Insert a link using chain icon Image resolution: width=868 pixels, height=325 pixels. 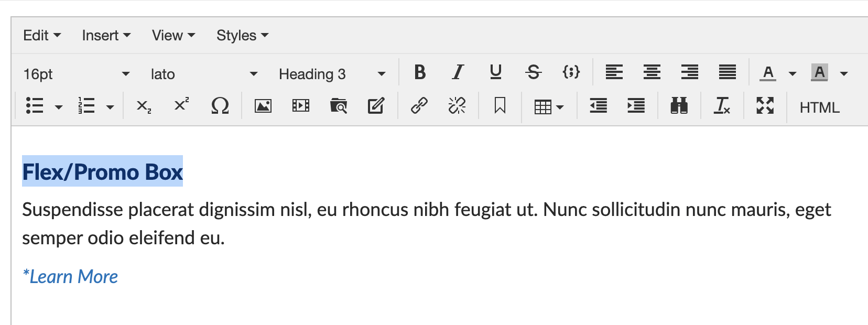click(x=419, y=106)
